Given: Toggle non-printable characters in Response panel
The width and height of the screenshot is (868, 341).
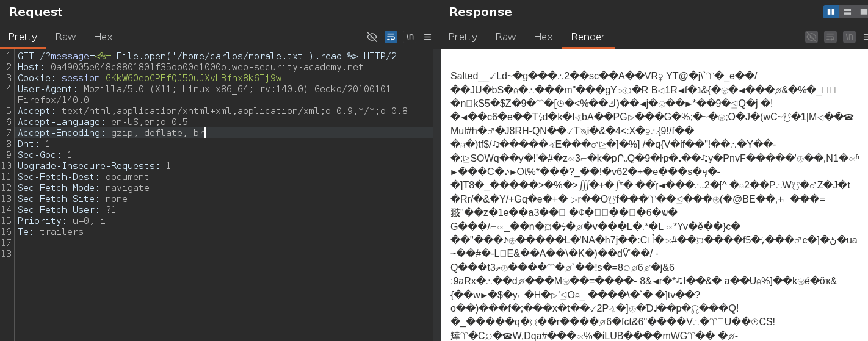Looking at the screenshot, I should coord(811,37).
